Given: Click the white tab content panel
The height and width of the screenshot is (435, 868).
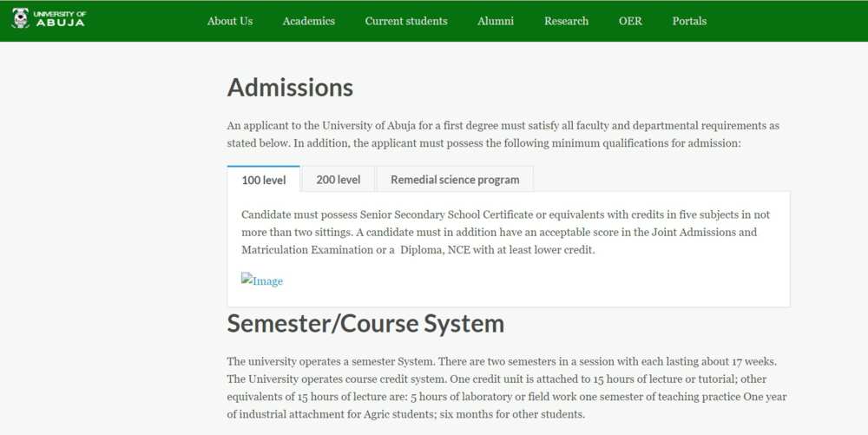Looking at the screenshot, I should tap(509, 249).
